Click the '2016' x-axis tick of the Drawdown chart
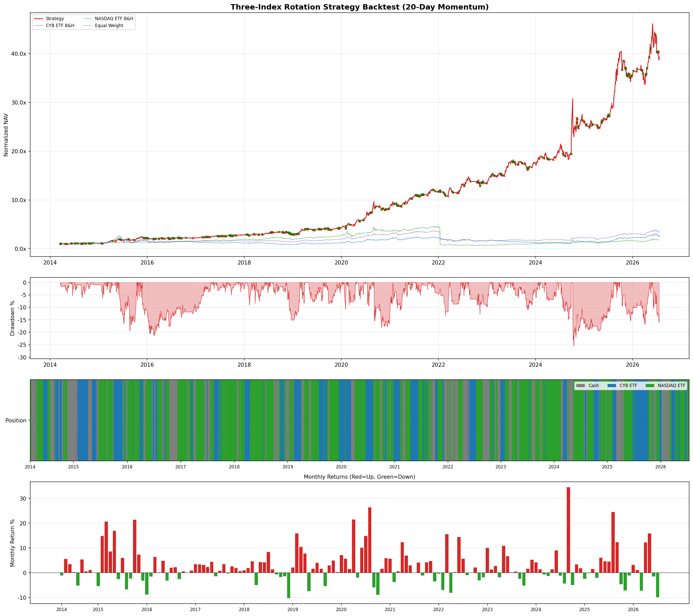The width and height of the screenshot is (693, 616). (147, 365)
